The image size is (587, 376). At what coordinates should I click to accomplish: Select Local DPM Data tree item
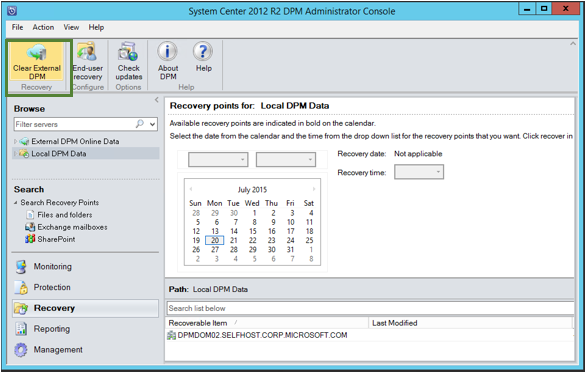59,154
